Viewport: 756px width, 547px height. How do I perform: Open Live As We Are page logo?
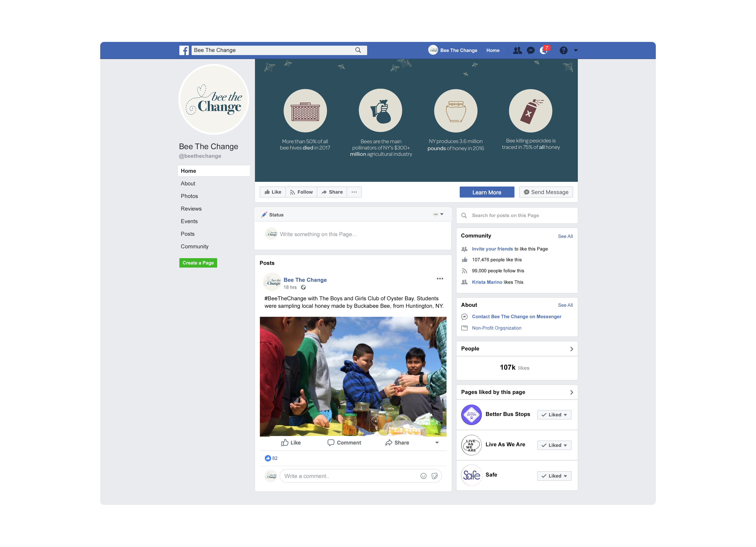[471, 445]
